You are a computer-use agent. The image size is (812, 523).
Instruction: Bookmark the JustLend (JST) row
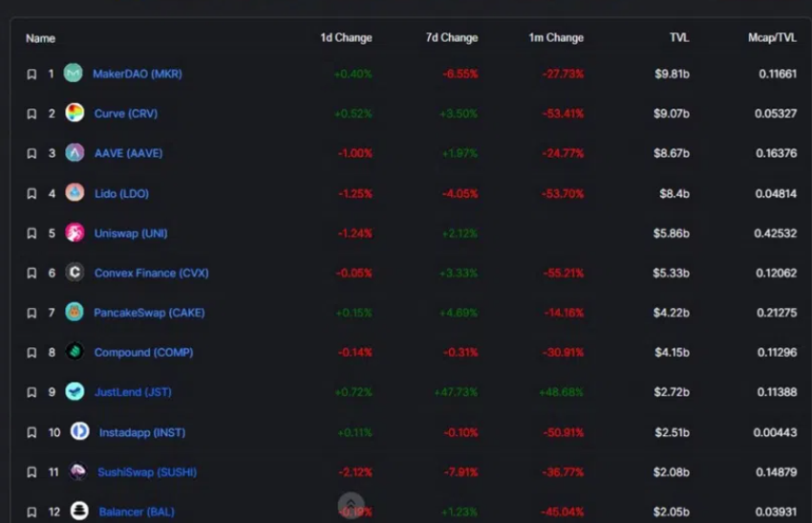(x=32, y=392)
